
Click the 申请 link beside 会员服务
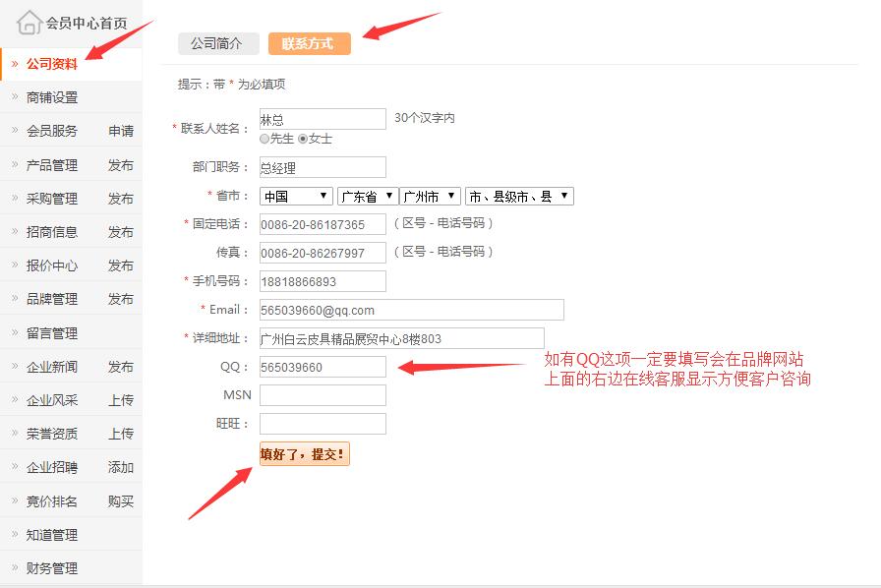tap(121, 131)
